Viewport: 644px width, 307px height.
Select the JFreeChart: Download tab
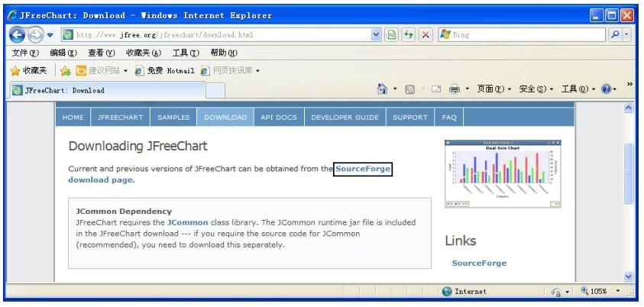point(108,90)
